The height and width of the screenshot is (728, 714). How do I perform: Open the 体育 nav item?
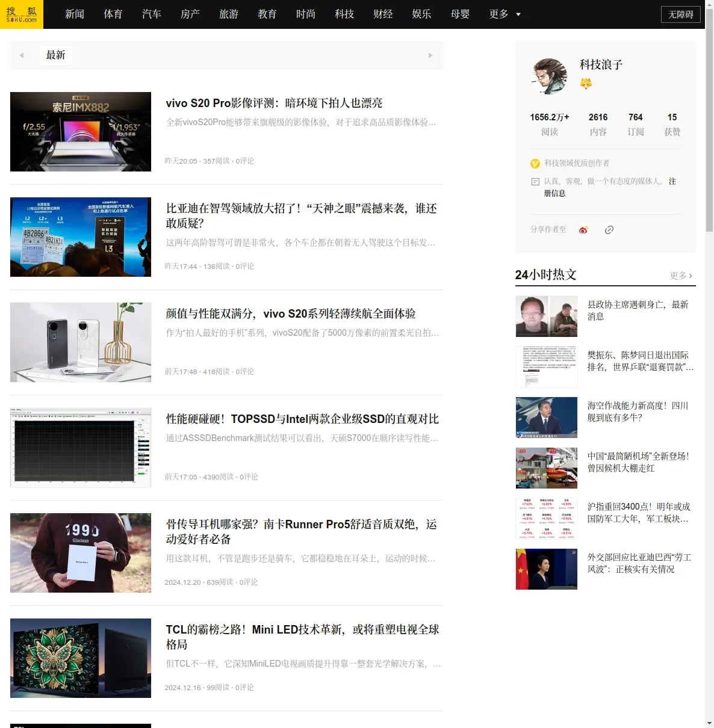(113, 14)
